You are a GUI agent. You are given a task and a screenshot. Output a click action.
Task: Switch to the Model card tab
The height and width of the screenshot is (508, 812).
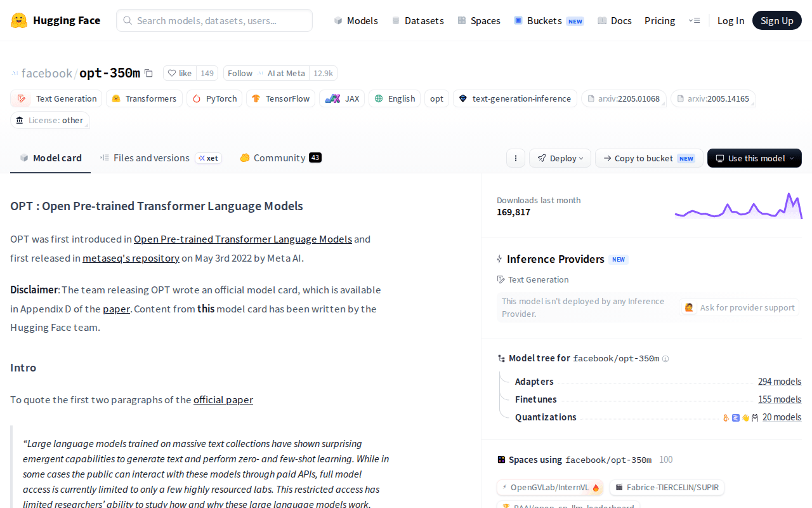(x=51, y=158)
